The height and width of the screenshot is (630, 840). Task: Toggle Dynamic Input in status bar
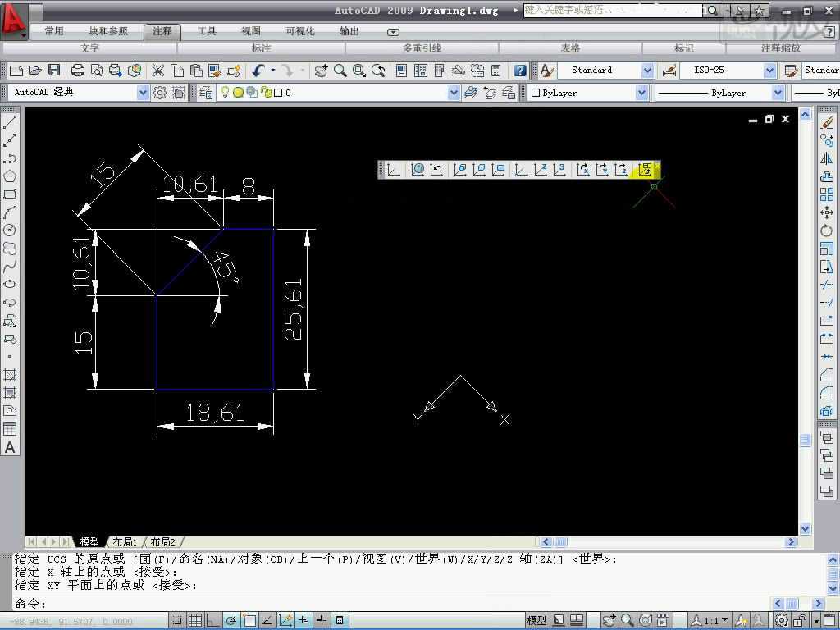tap(304, 620)
